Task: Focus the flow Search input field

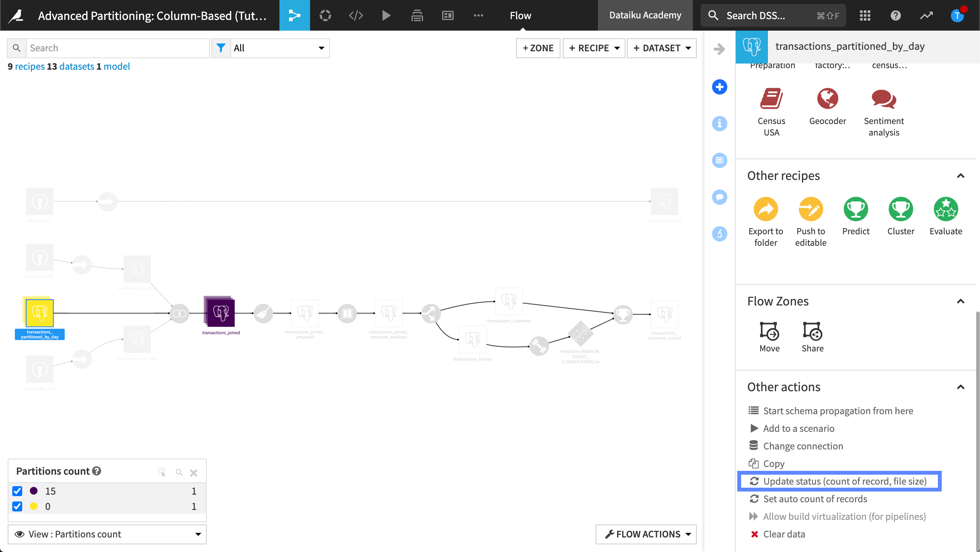Action: [118, 48]
